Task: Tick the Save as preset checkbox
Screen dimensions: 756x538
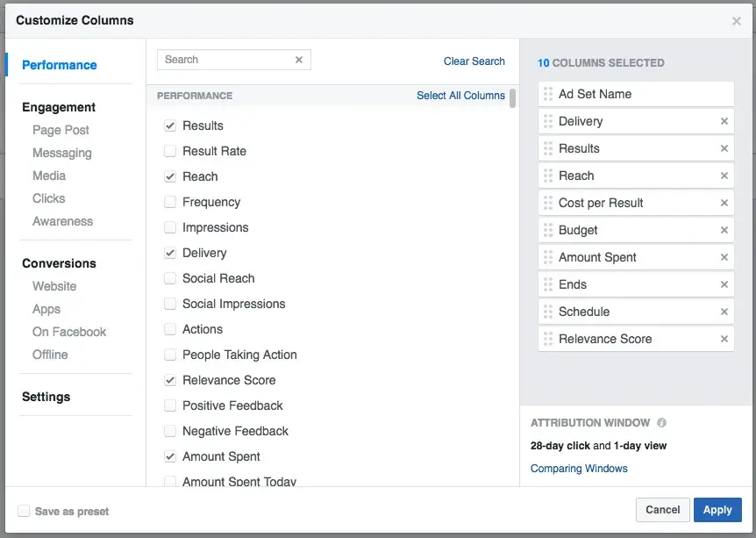Action: 24,511
